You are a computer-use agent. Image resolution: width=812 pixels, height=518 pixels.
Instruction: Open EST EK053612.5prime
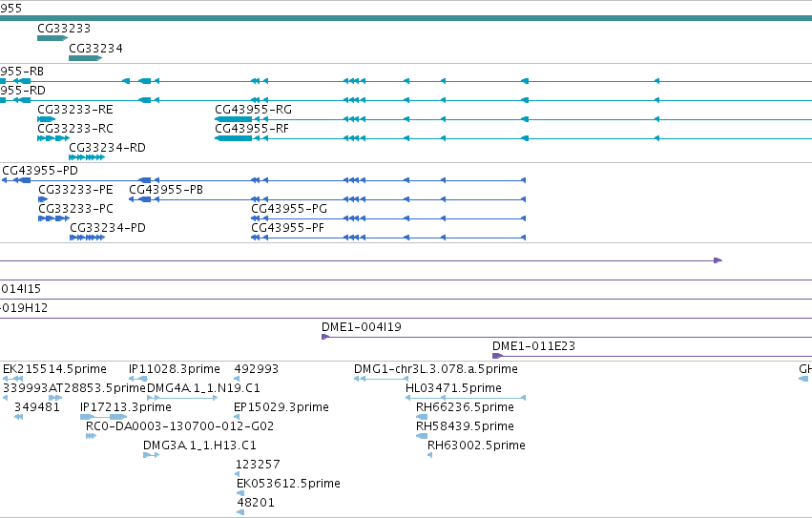288,484
